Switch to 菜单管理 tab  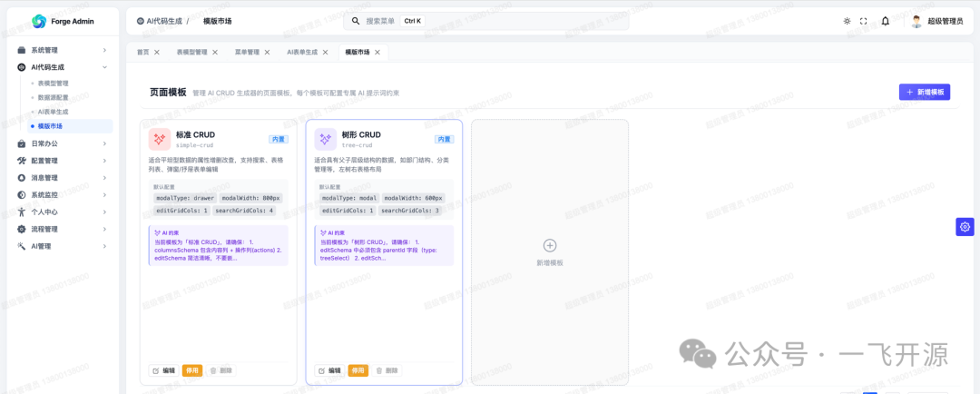tap(247, 53)
